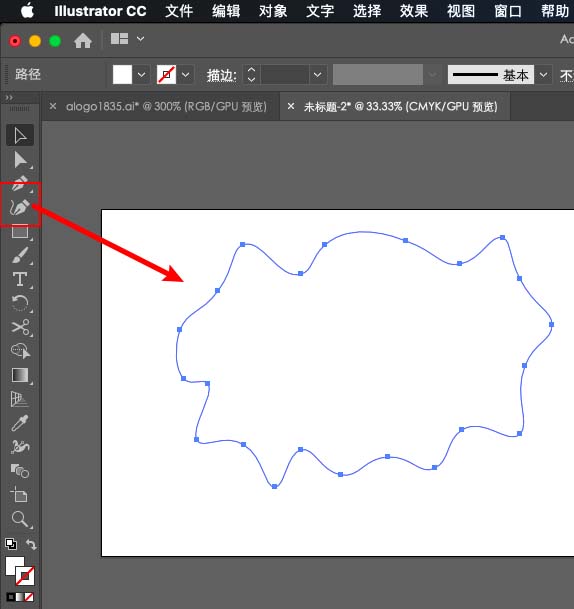Image resolution: width=574 pixels, height=609 pixels.
Task: Select the Scissors tool
Action: 20,327
